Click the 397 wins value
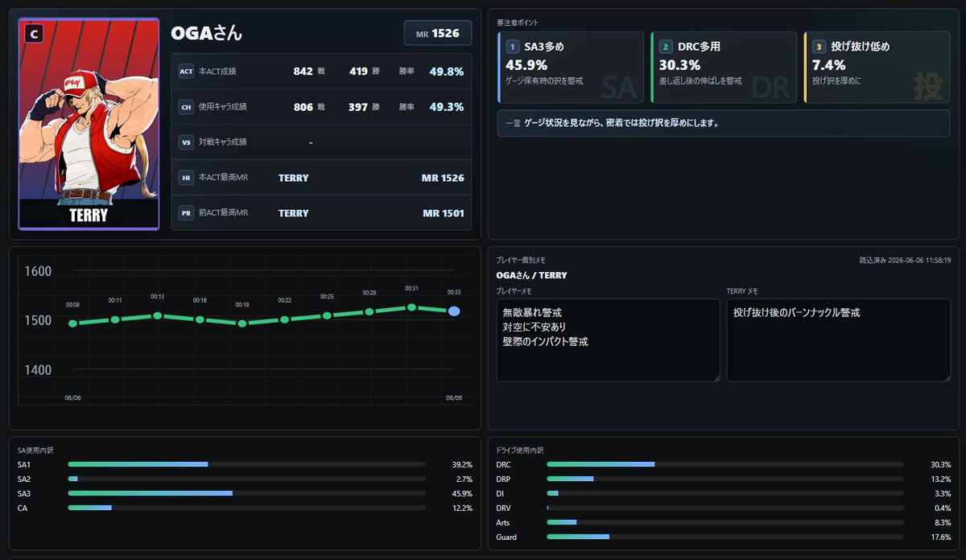Viewport: 966px width, 560px height. tap(358, 107)
